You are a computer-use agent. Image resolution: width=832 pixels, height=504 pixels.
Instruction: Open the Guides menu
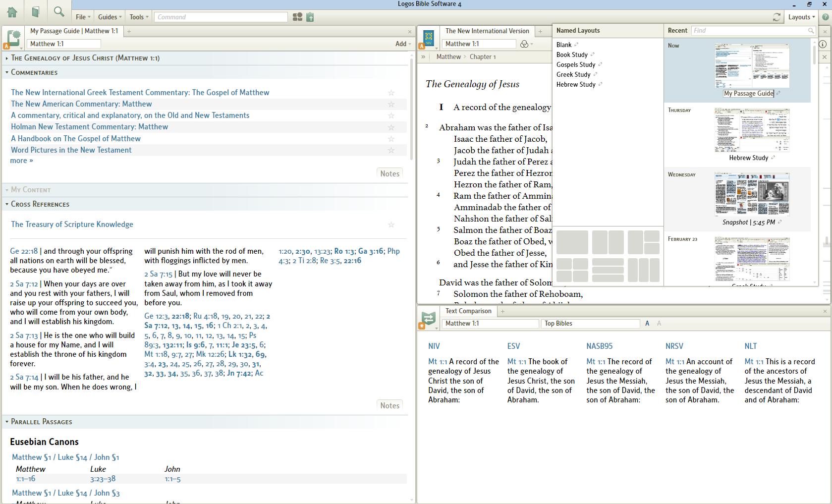click(x=110, y=17)
